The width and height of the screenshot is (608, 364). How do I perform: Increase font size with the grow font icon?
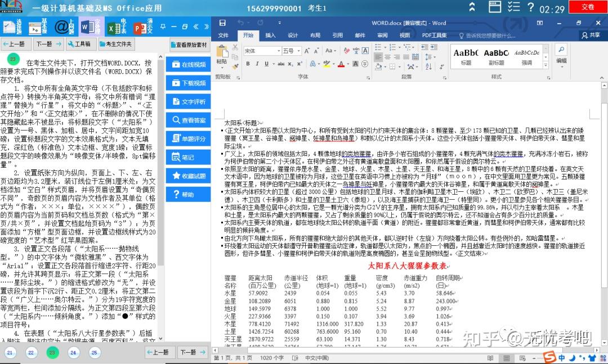click(307, 51)
